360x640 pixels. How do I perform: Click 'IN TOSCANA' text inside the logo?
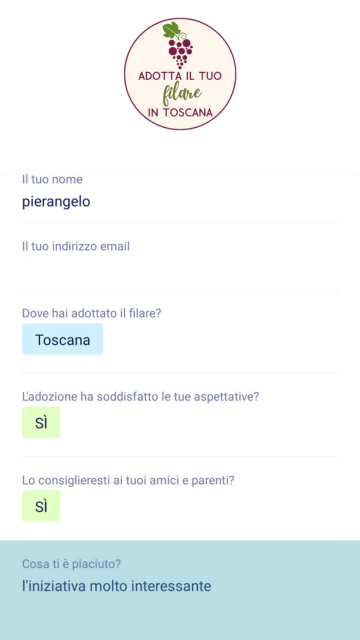tap(180, 113)
